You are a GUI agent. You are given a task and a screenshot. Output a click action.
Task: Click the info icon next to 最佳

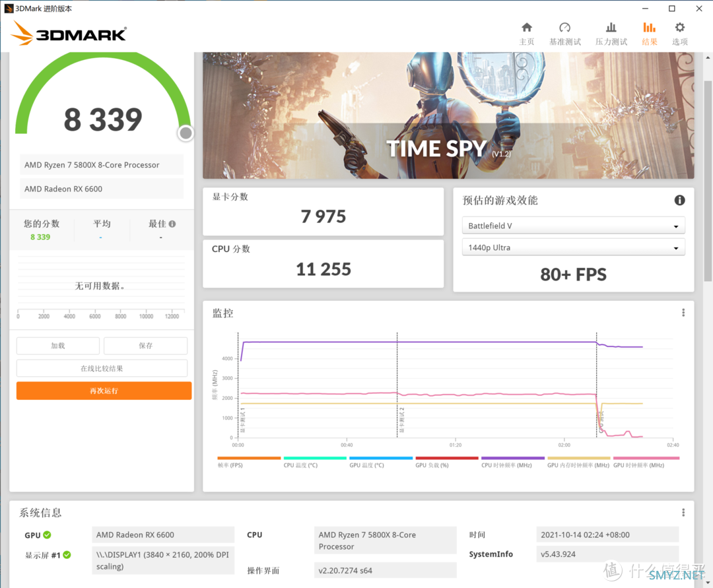(172, 224)
